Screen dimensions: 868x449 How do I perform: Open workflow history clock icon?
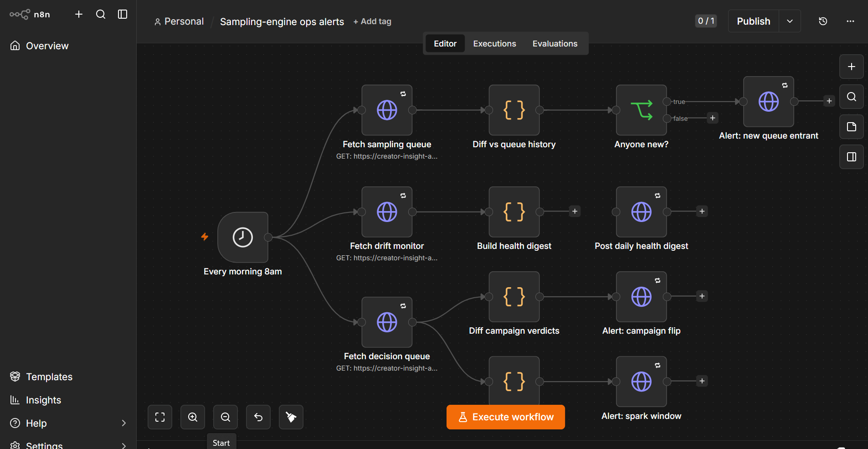(x=823, y=21)
